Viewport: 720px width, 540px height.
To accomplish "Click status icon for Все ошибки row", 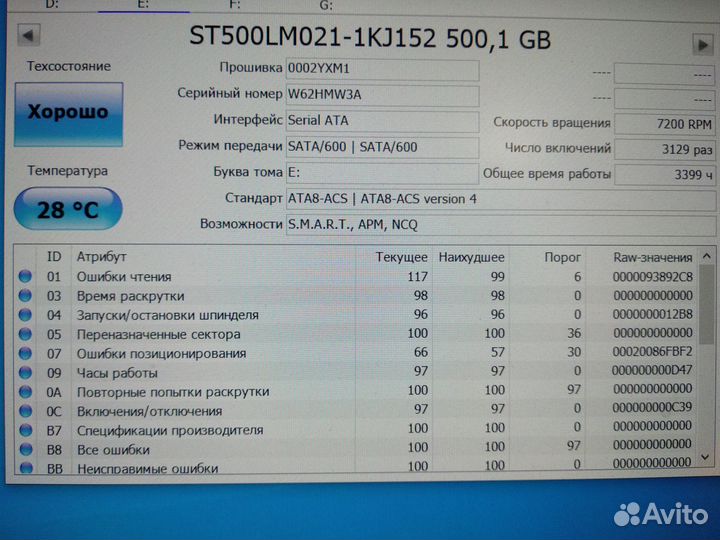I will point(26,450).
